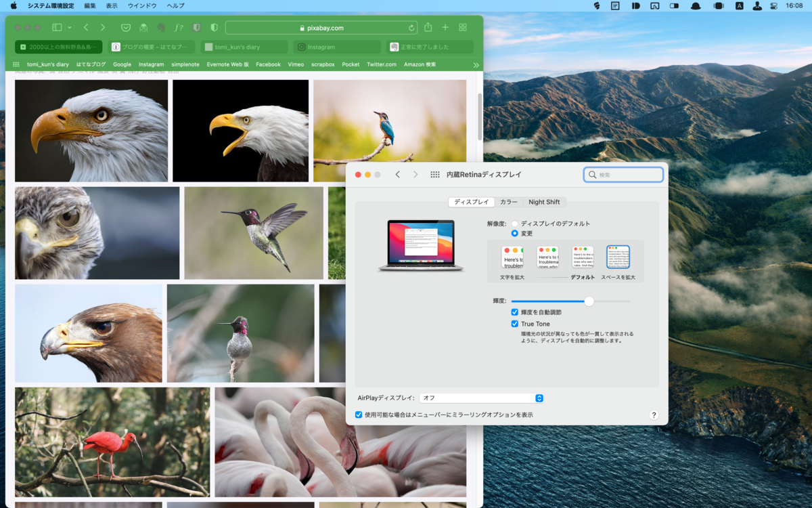This screenshot has width=812, height=508.
Task: Click the Pocket save extension icon
Action: point(126,28)
